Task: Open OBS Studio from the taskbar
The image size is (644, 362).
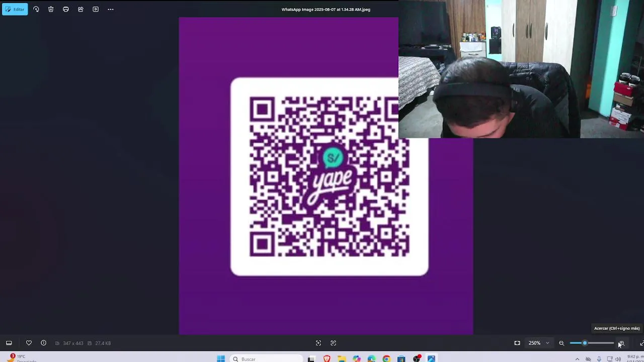Action: 417,358
